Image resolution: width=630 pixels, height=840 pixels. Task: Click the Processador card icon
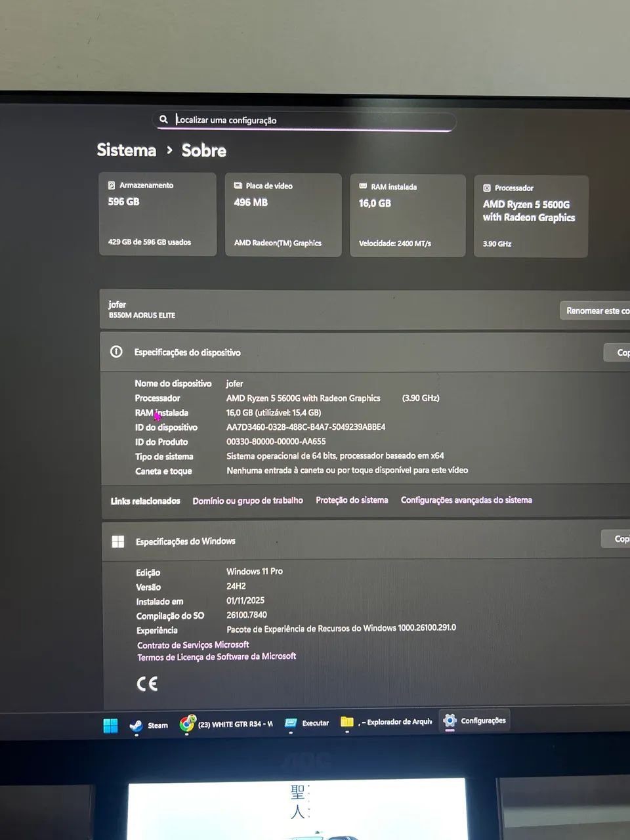coord(487,188)
